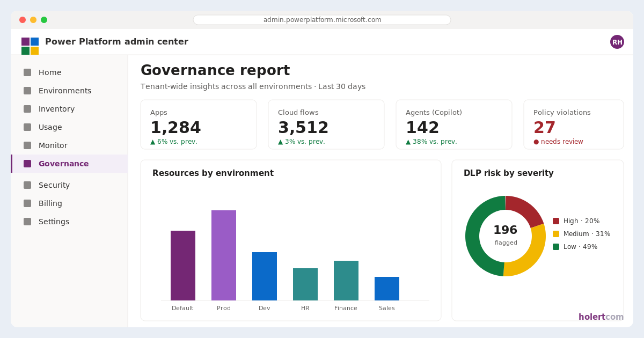
Task: Click the Finance environment bar
Action: [346, 281]
